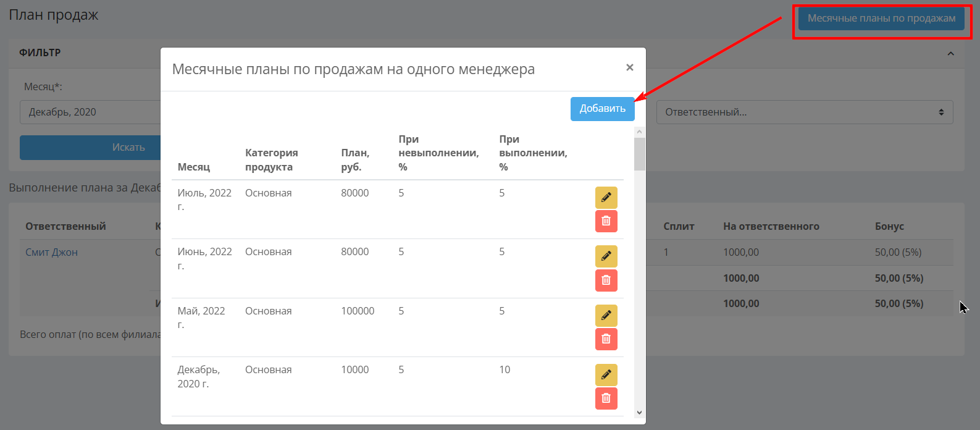This screenshot has width=980, height=430.
Task: Click the Месяц column header
Action: [x=194, y=167]
